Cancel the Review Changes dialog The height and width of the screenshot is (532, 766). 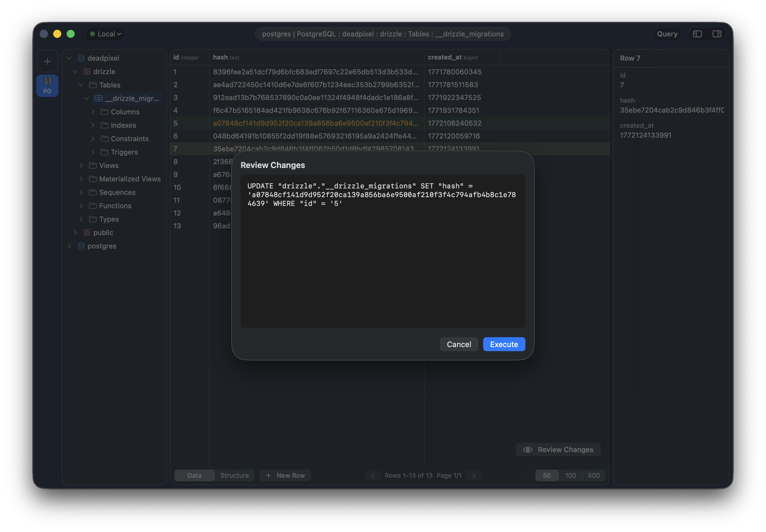[x=459, y=344]
